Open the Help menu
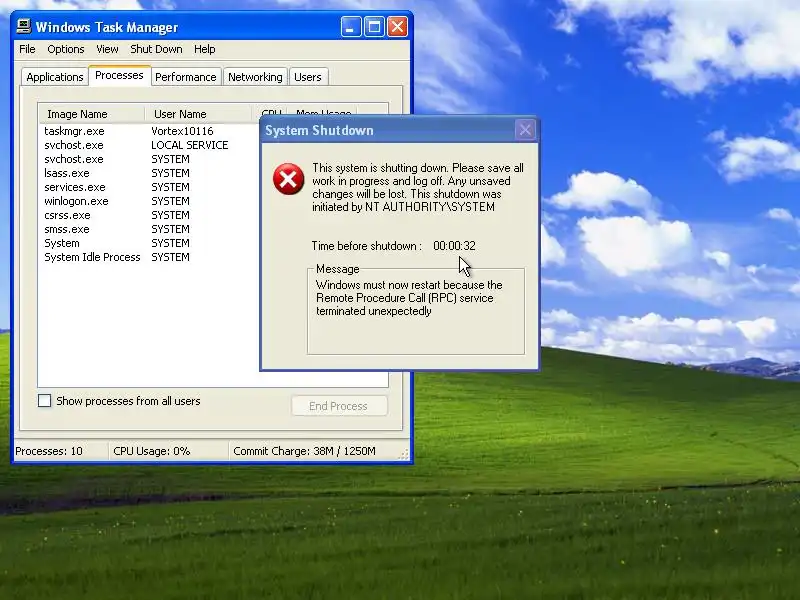 pos(205,49)
